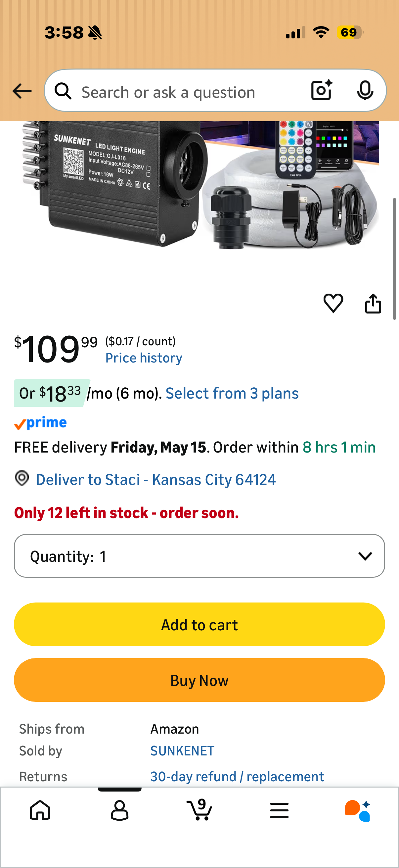Tap the microphone voice search icon

click(365, 90)
